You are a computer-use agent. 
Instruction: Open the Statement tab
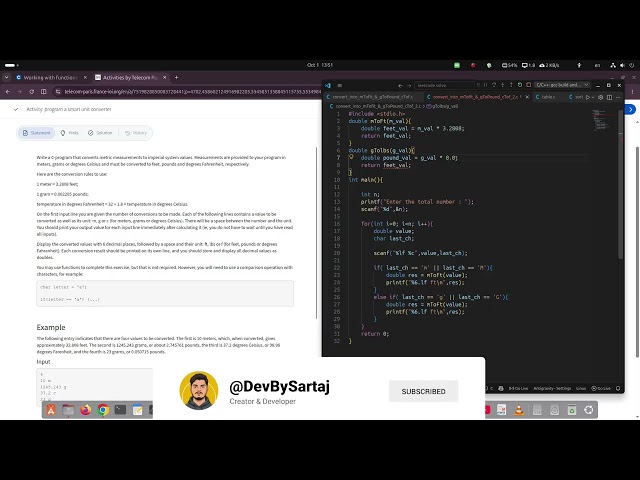point(37,133)
